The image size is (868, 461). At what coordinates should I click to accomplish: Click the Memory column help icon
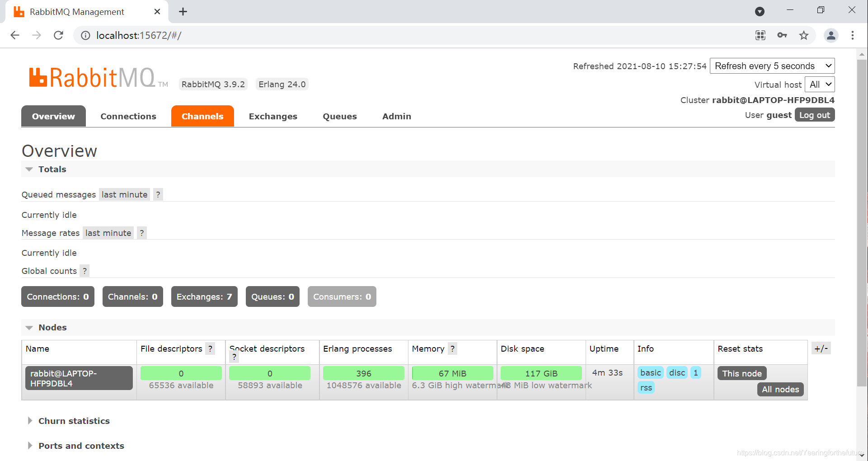pyautogui.click(x=452, y=349)
